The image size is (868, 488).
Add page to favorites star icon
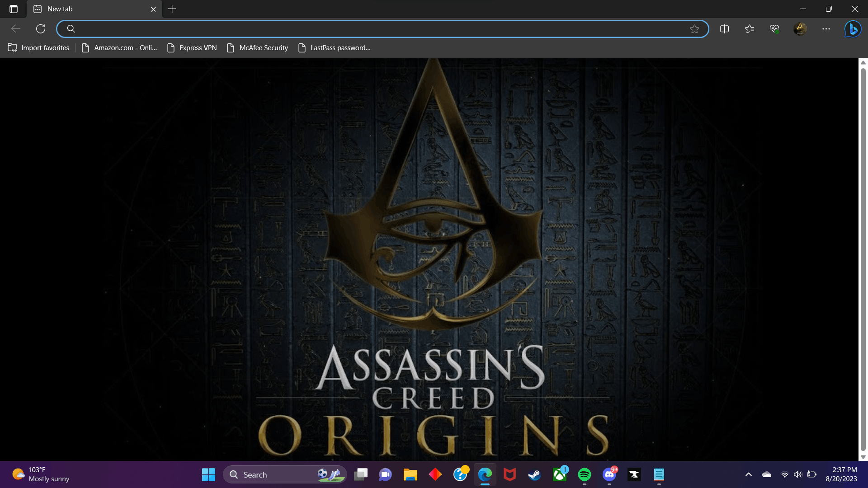(694, 29)
